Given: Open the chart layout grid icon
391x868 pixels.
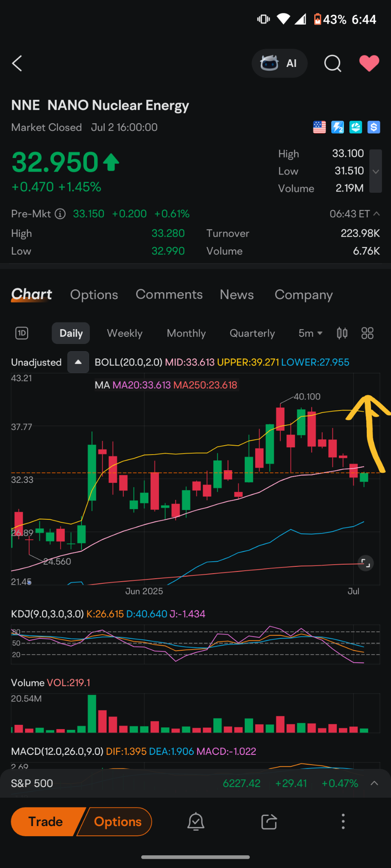Looking at the screenshot, I should click(367, 333).
